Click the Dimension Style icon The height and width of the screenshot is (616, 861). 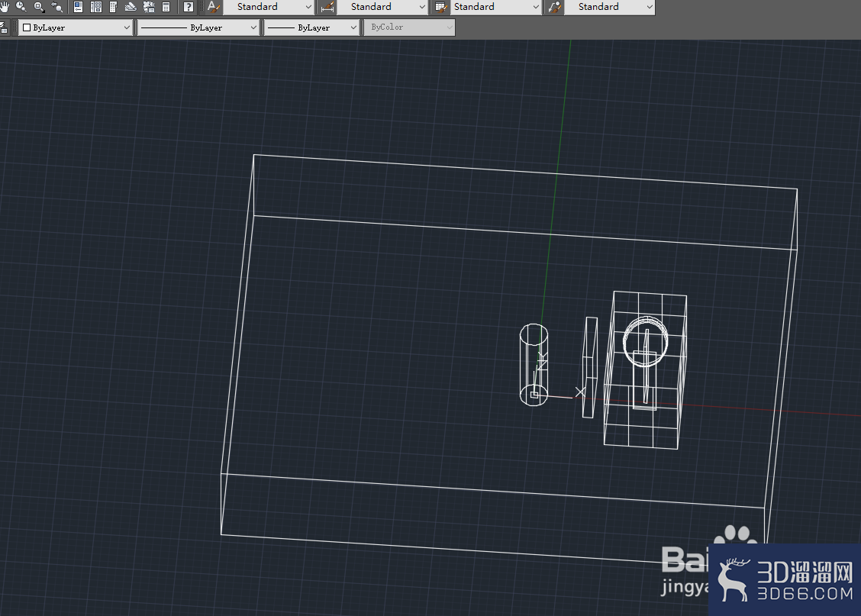[x=327, y=7]
